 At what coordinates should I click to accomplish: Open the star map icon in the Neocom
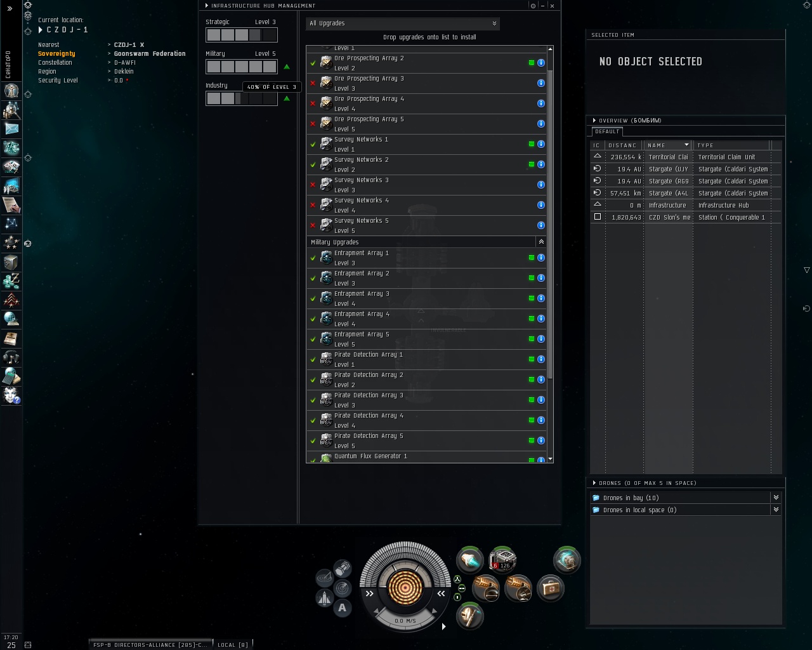coord(11,224)
